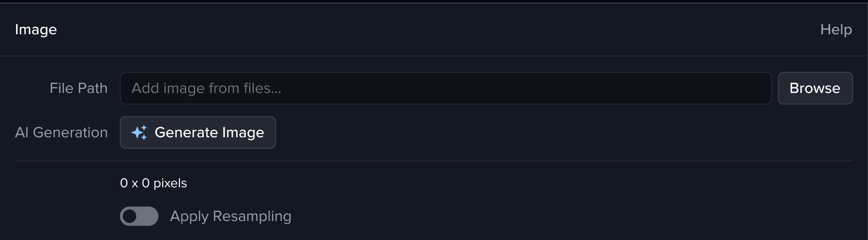Click the 'Generate Image' text label
This screenshot has width=868, height=240.
(209, 132)
